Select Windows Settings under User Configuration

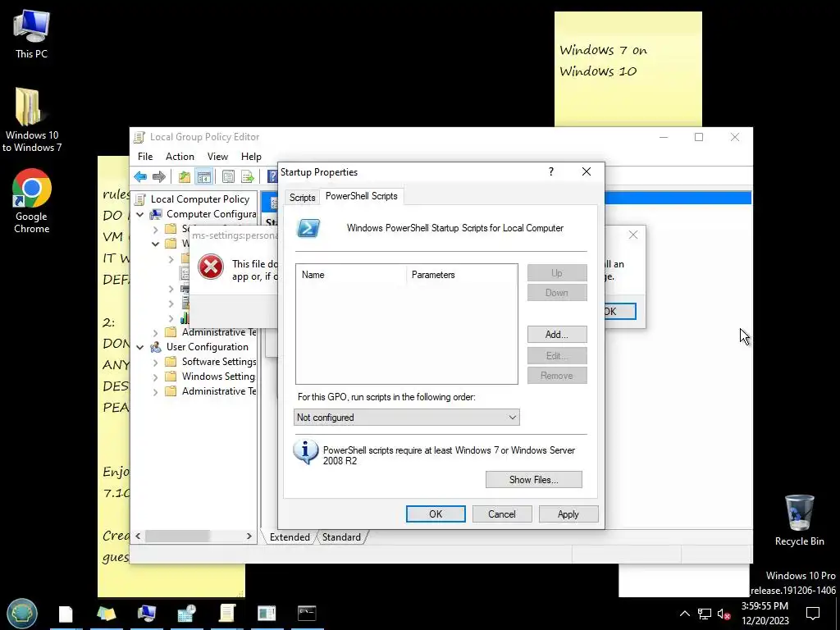tap(218, 377)
